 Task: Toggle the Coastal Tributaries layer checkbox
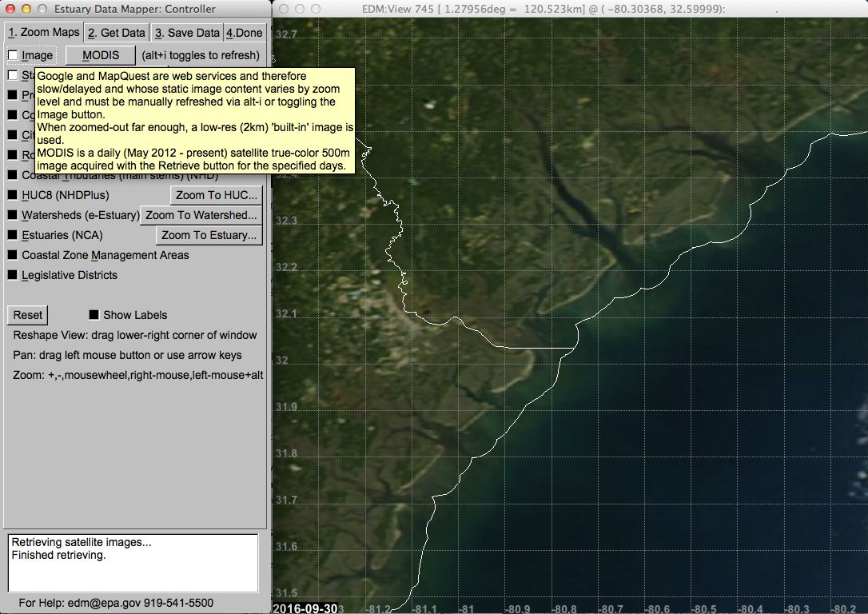coord(13,175)
